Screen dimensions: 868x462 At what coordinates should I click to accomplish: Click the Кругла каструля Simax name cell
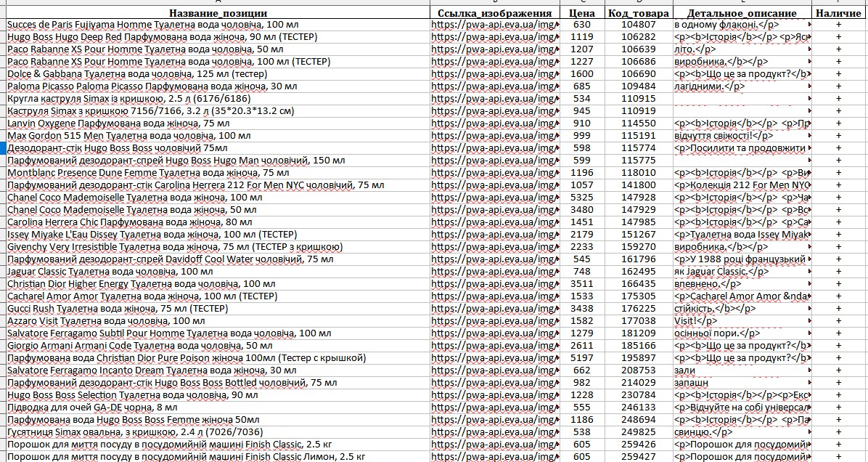coord(218,99)
